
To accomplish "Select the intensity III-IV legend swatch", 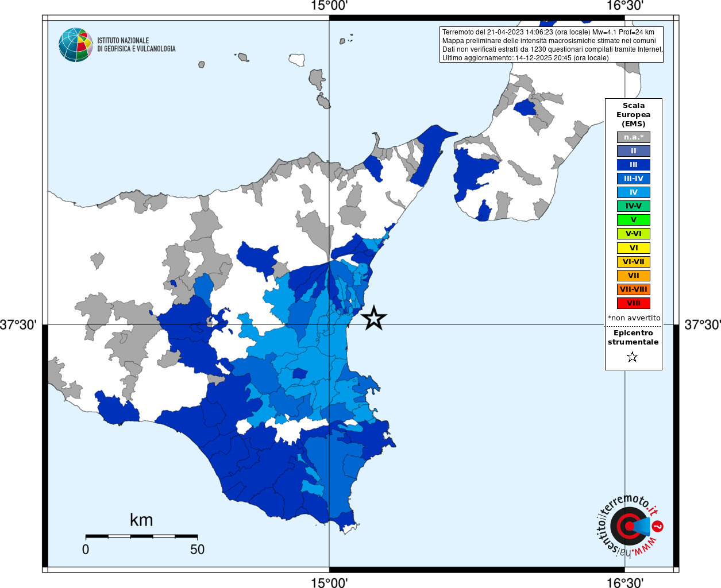I will click(634, 179).
